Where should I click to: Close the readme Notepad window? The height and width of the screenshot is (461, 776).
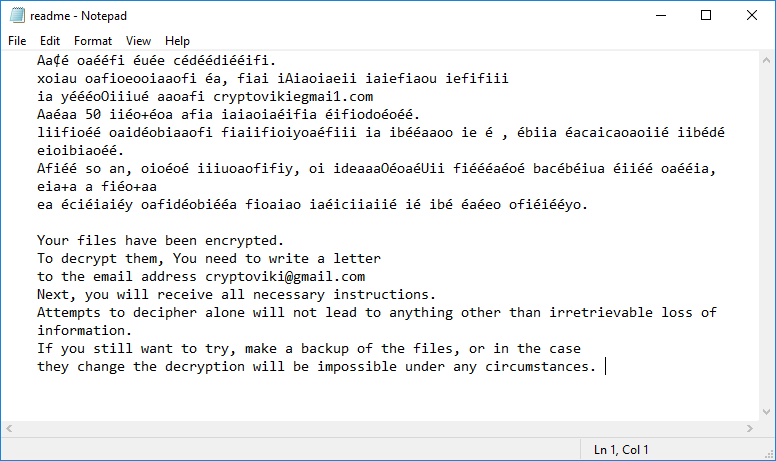tap(751, 16)
